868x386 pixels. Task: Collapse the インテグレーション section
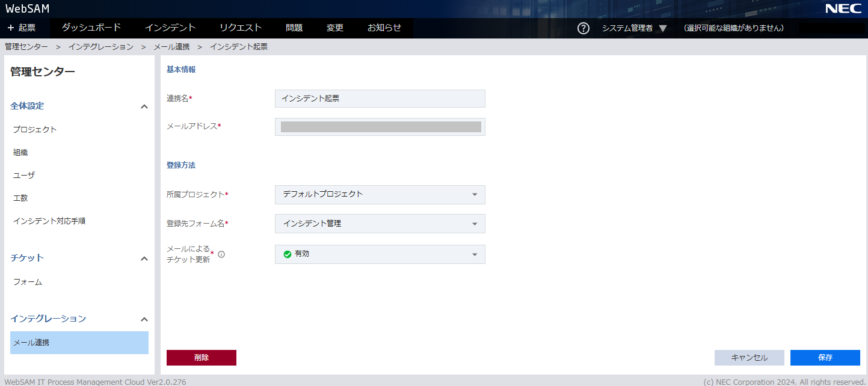(x=144, y=319)
